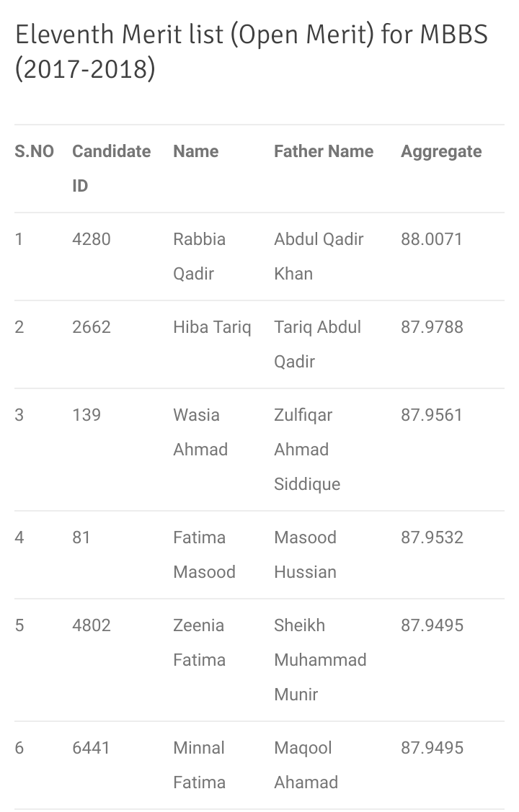This screenshot has height=812, width=519.
Task: Select father name Zulfiqar Ahmad Siddique
Action: (x=307, y=449)
